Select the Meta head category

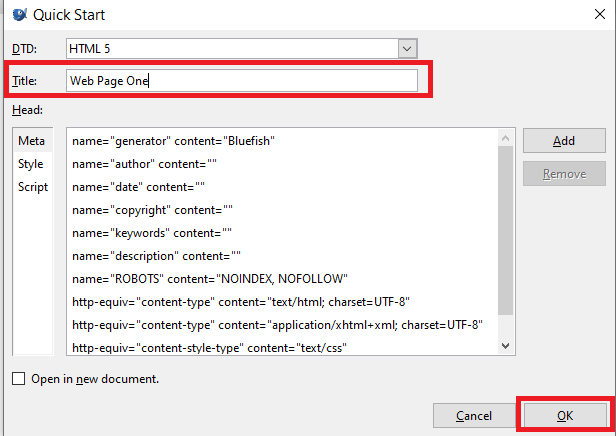point(31,141)
